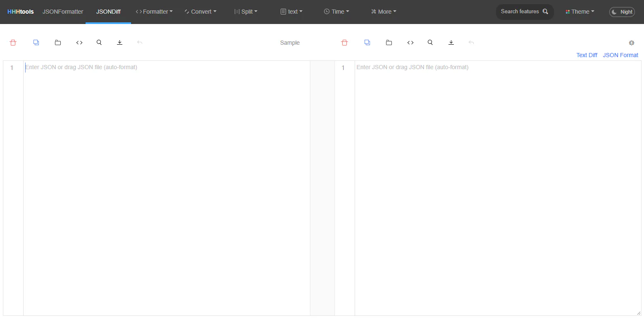Clear the left editor with the red trash icon
This screenshot has width=644, height=320.
pos(13,43)
